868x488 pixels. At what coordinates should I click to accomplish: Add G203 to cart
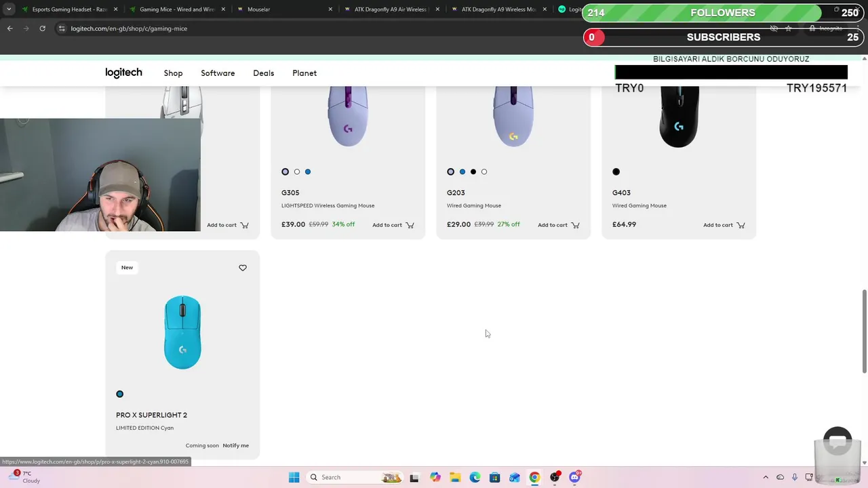tap(559, 225)
